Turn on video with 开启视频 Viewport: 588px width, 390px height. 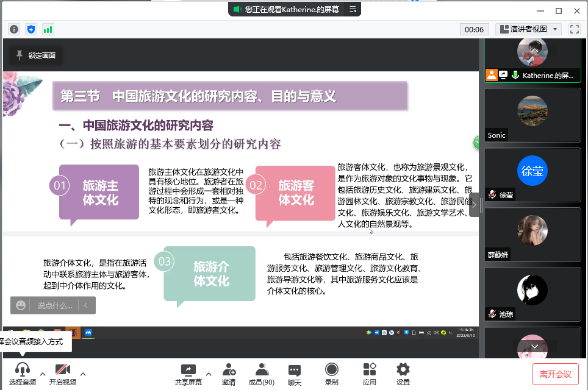[63, 374]
